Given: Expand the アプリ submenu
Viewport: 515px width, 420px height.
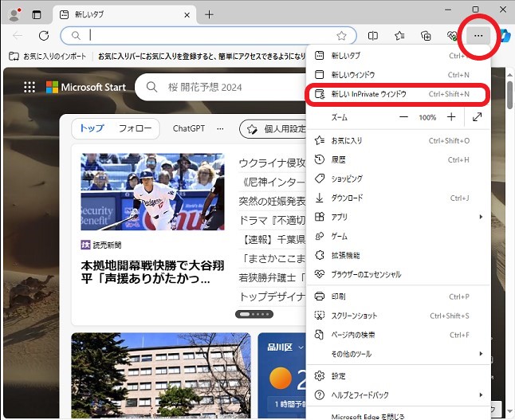Looking at the screenshot, I should coord(398,217).
